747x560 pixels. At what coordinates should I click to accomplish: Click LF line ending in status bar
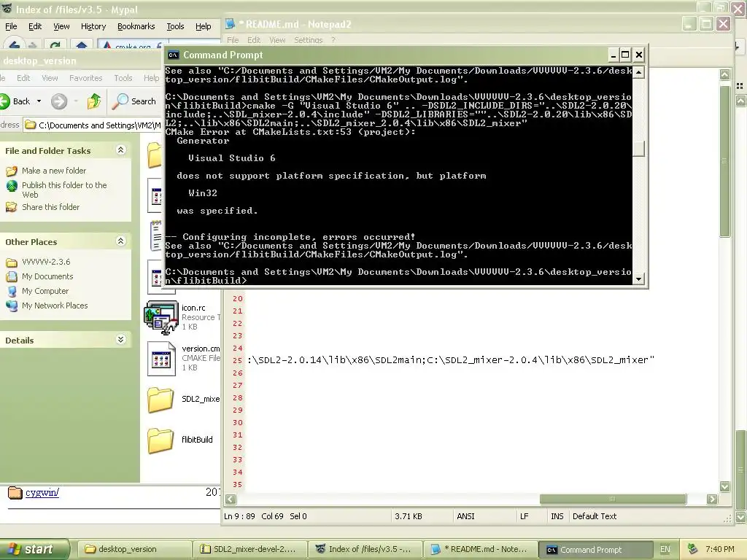point(524,516)
